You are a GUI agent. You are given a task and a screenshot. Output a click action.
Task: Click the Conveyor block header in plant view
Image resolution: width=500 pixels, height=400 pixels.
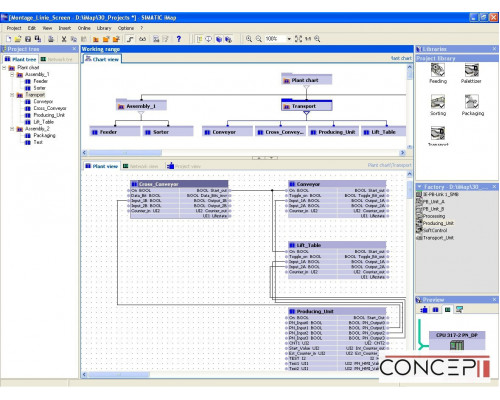[337, 184]
